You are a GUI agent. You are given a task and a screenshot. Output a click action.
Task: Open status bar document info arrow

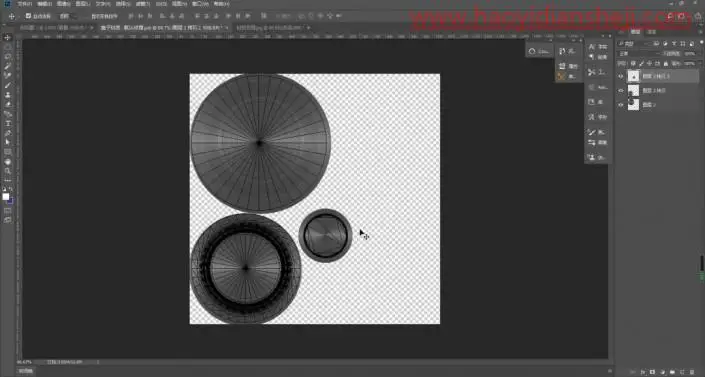point(98,362)
